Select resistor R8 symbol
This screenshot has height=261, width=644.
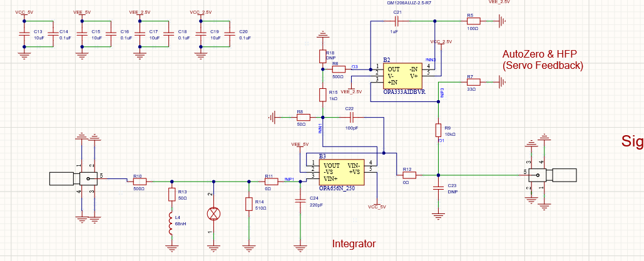click(303, 118)
